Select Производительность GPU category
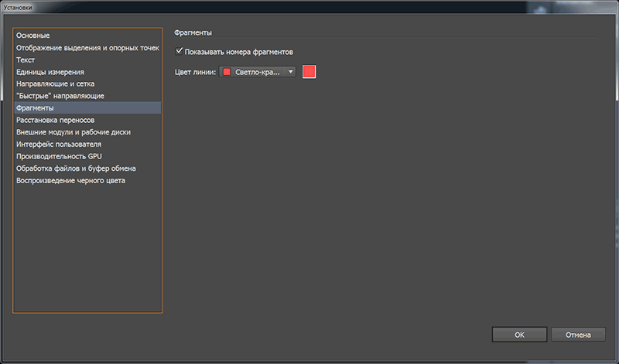This screenshot has height=364, width=619. pyautogui.click(x=59, y=156)
